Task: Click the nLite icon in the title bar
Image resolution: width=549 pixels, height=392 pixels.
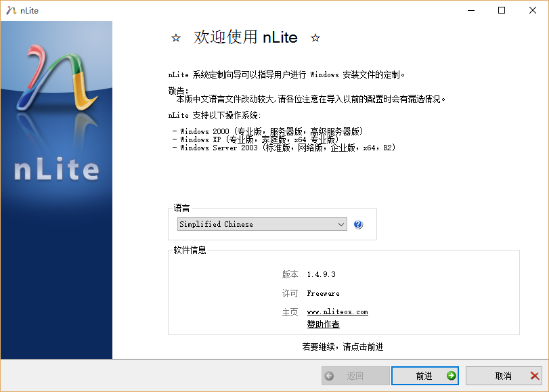Action: coord(11,10)
